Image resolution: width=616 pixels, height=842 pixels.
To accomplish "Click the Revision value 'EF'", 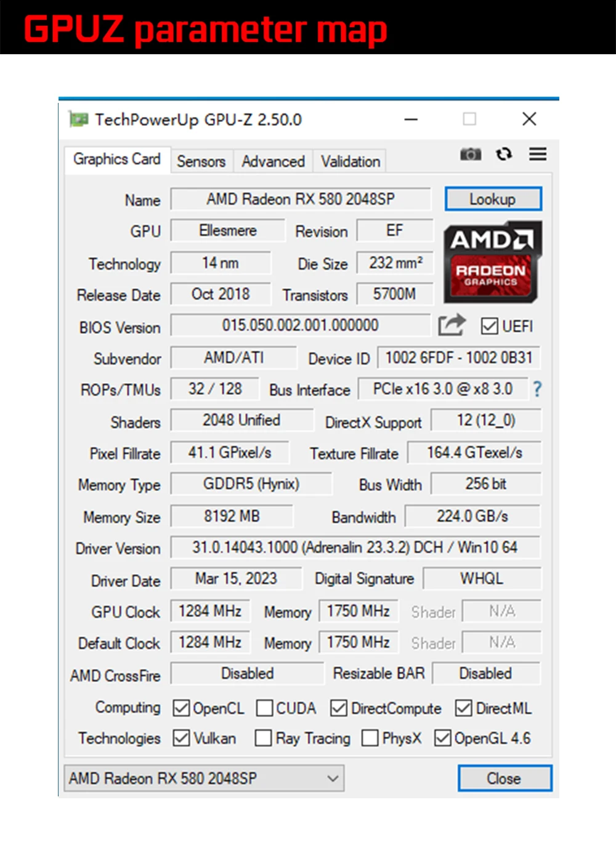I will click(x=395, y=230).
